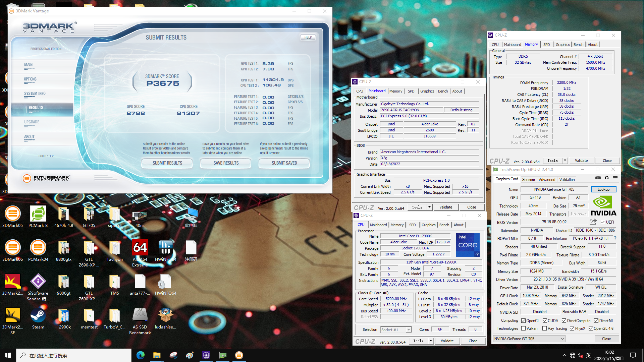Launch Steam from the desktop
This screenshot has width=644, height=362.
point(38,318)
